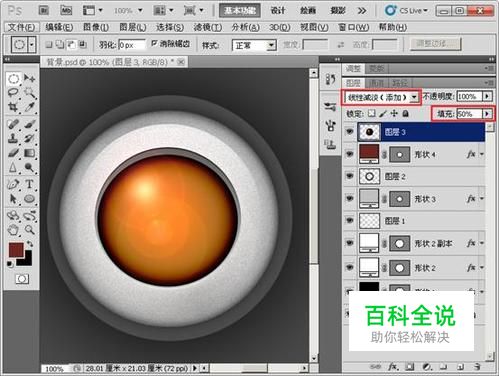Open the CS Live menu button
This screenshot has width=499, height=376.
(x=406, y=11)
